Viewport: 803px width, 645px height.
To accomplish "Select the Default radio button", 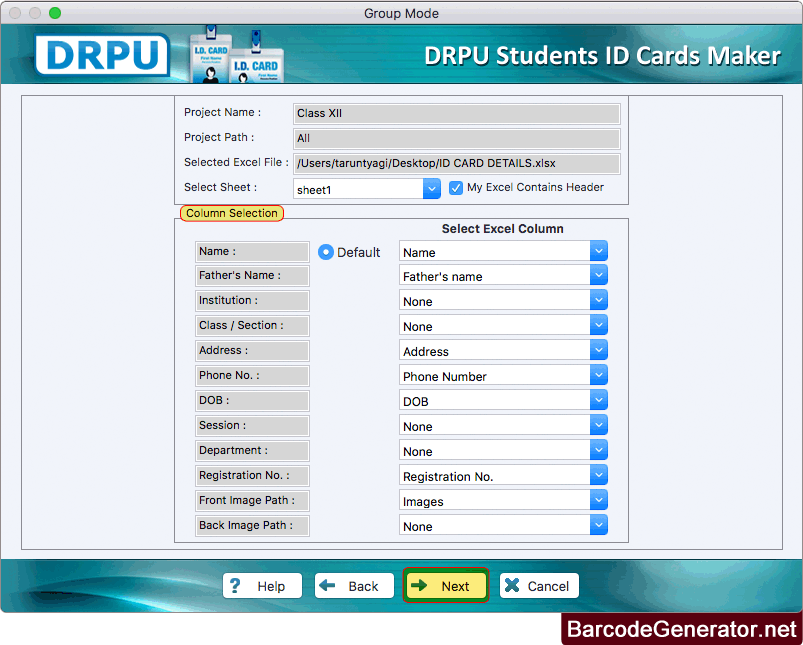I will pos(326,252).
